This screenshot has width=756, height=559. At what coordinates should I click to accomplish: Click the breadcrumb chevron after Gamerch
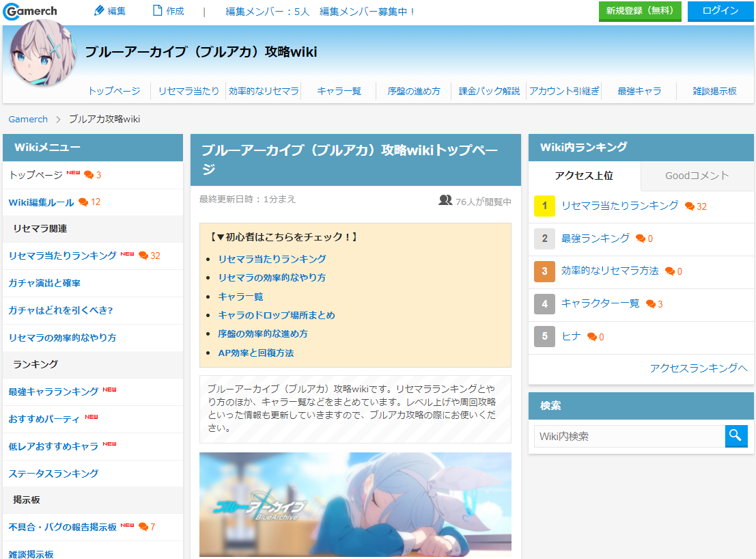58,119
